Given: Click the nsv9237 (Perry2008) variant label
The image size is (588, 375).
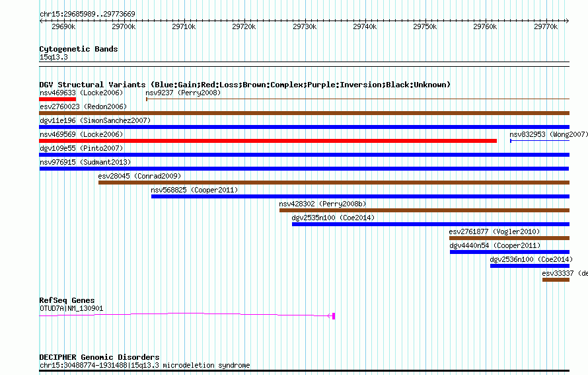Looking at the screenshot, I should click(x=183, y=93).
